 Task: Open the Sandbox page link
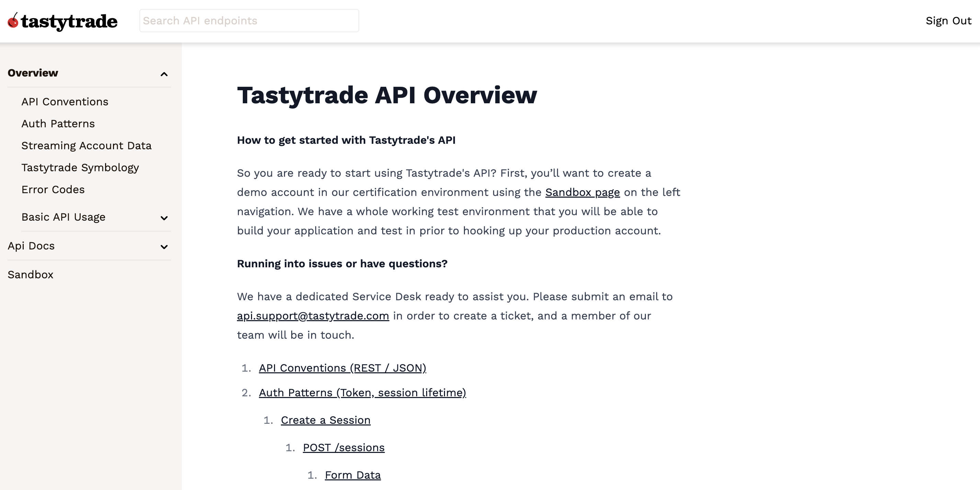(x=582, y=192)
